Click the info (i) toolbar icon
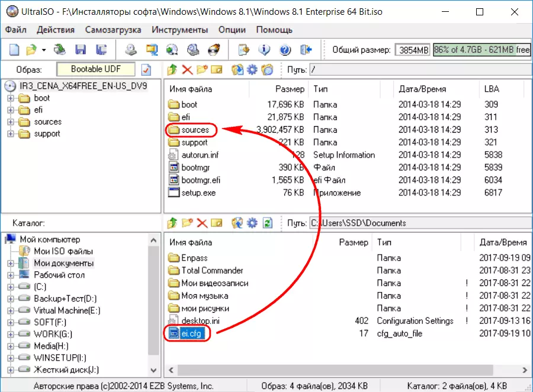Image resolution: width=533 pixels, height=392 pixels. (x=265, y=50)
